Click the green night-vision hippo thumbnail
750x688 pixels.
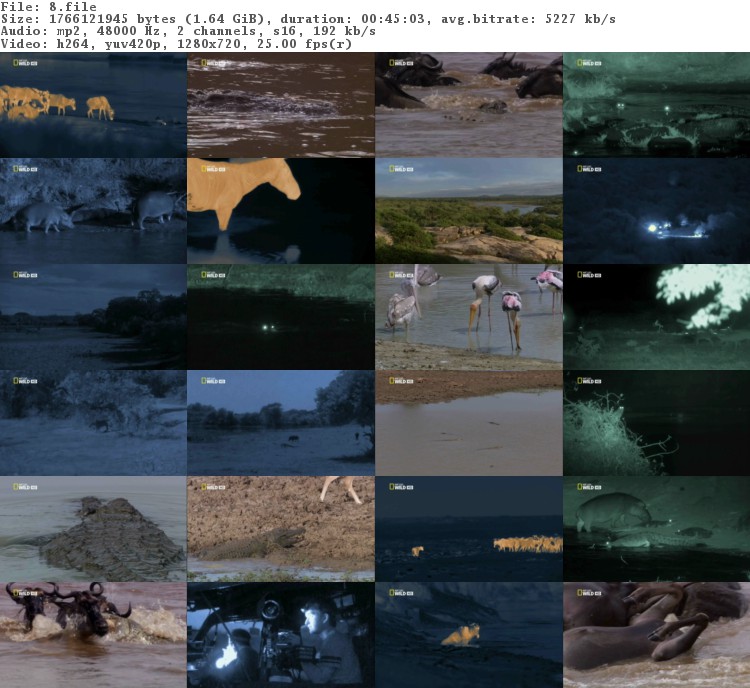coord(656,529)
